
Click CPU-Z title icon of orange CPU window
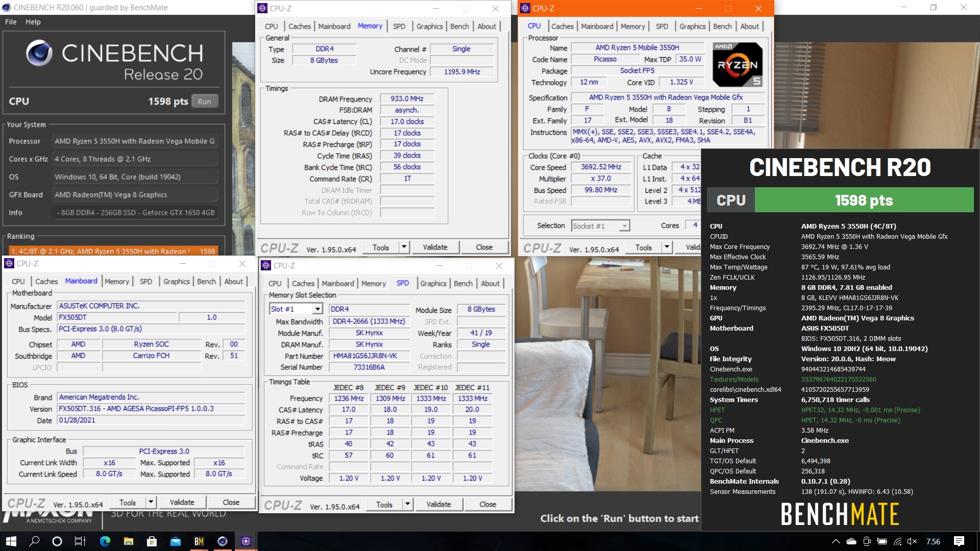click(525, 8)
